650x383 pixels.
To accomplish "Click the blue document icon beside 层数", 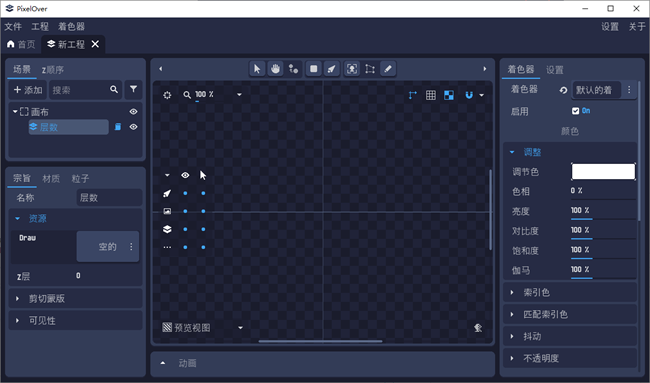I will [118, 127].
